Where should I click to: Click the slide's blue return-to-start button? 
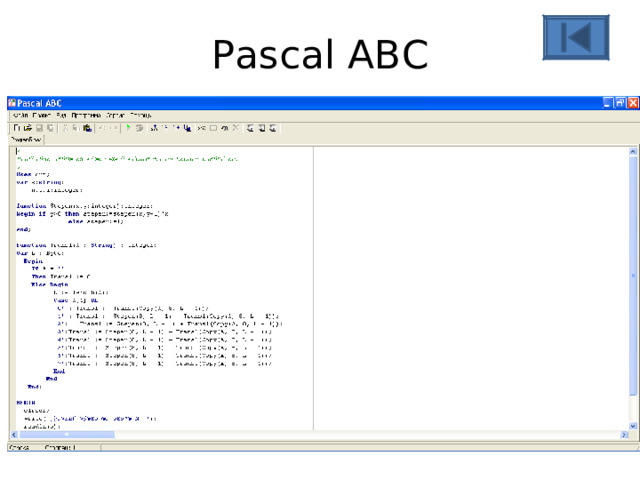576,38
